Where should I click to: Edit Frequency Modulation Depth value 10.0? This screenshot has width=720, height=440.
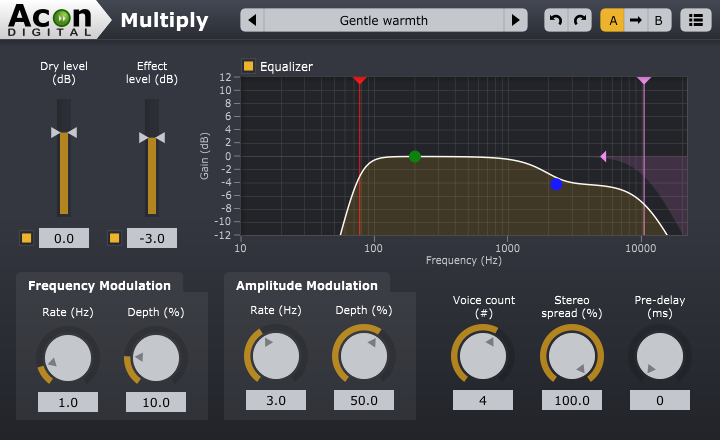(x=156, y=402)
